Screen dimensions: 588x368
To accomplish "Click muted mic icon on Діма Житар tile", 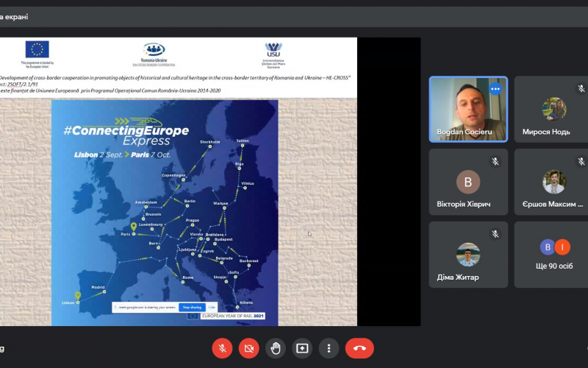I will tap(495, 234).
